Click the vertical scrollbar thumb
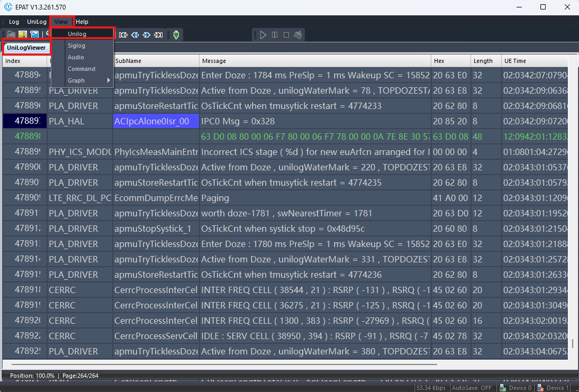Image resolution: width=579 pixels, height=392 pixels. [573, 343]
